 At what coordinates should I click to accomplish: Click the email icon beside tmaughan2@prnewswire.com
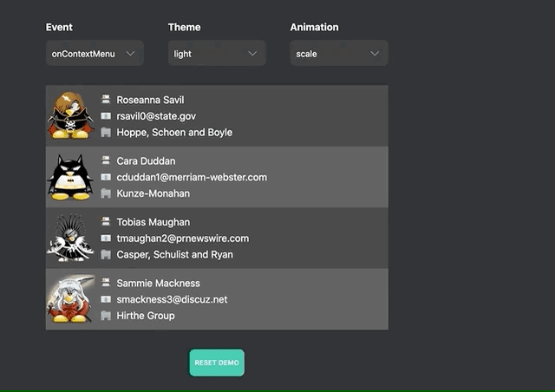click(x=106, y=238)
